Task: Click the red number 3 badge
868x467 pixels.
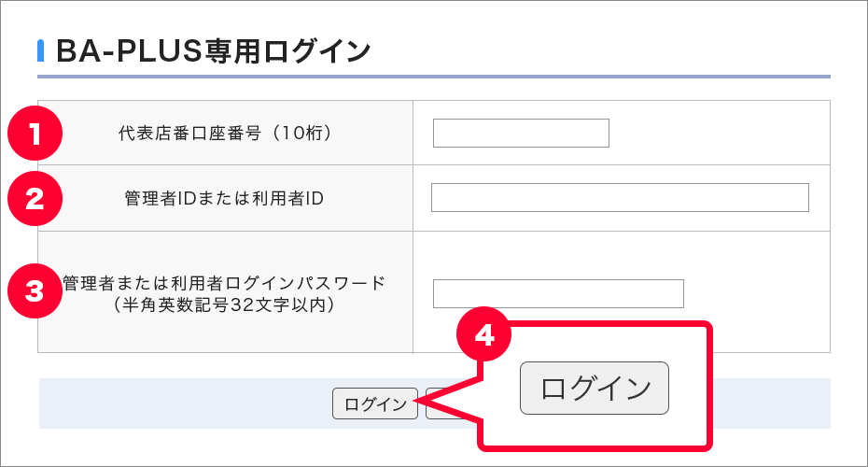Action: (35, 290)
